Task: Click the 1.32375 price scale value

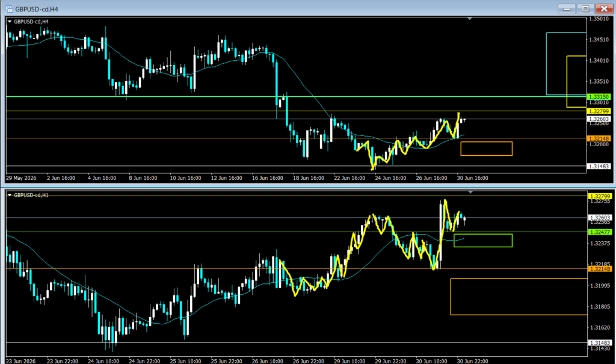Action: pyautogui.click(x=600, y=243)
